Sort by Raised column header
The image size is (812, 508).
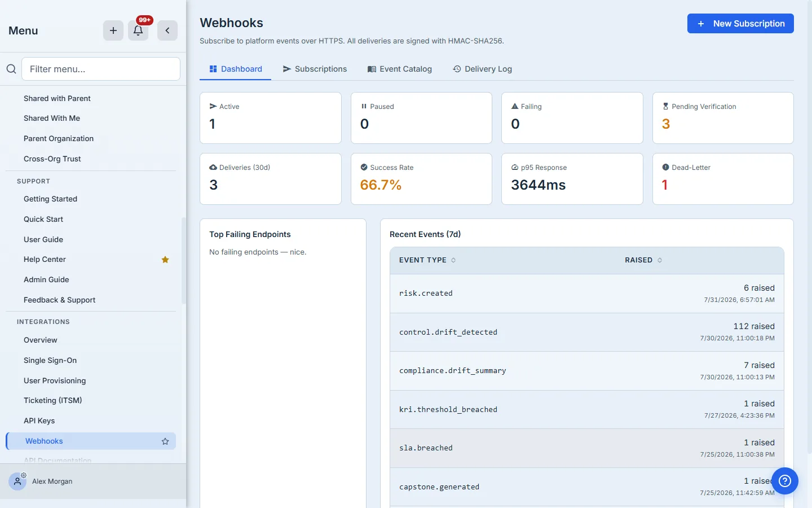click(x=643, y=260)
